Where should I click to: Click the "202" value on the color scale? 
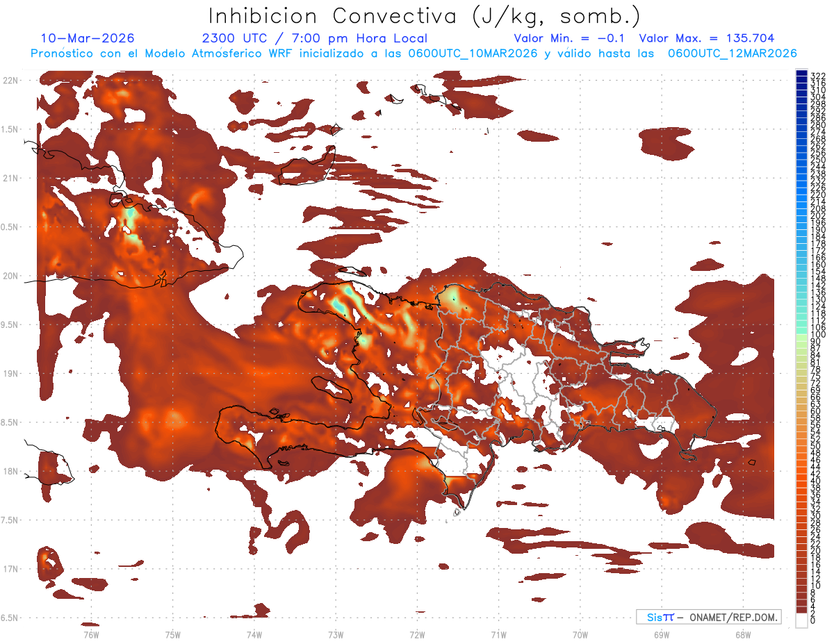[817, 216]
